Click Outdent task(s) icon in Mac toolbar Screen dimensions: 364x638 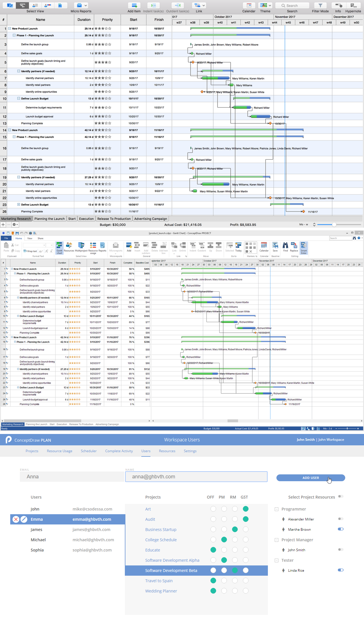177,5
